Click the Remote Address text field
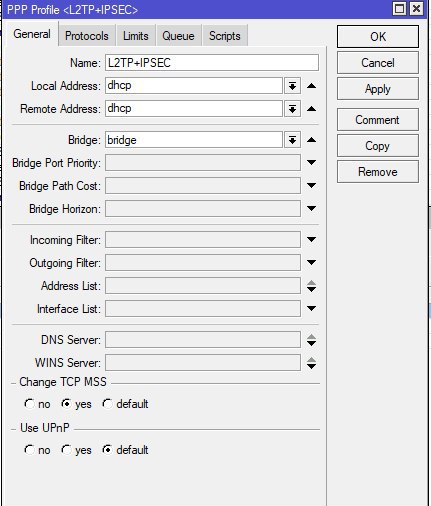Screen dimensions: 431x506 [194, 109]
